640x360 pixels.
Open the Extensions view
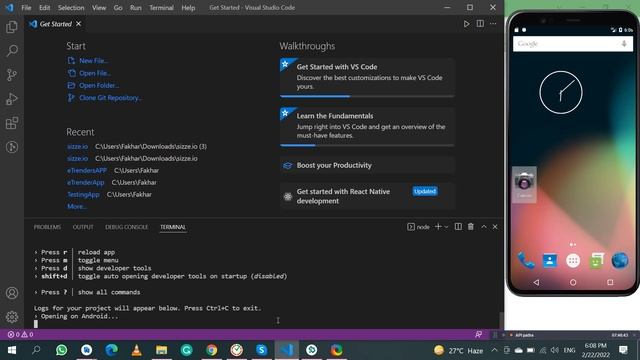click(12, 123)
